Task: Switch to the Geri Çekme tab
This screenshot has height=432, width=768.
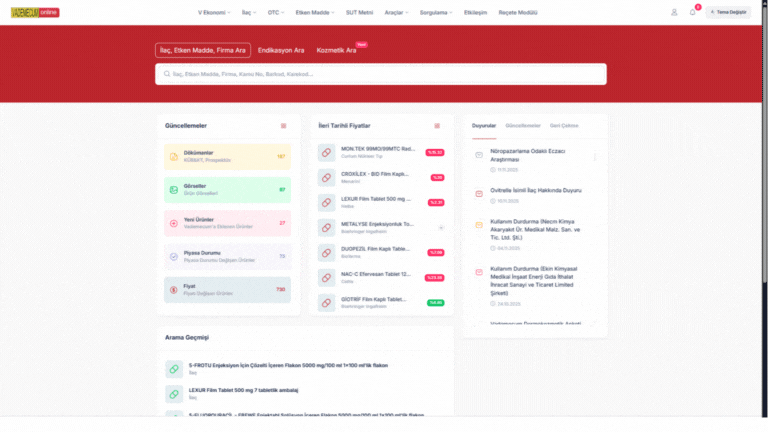Action: [564, 126]
